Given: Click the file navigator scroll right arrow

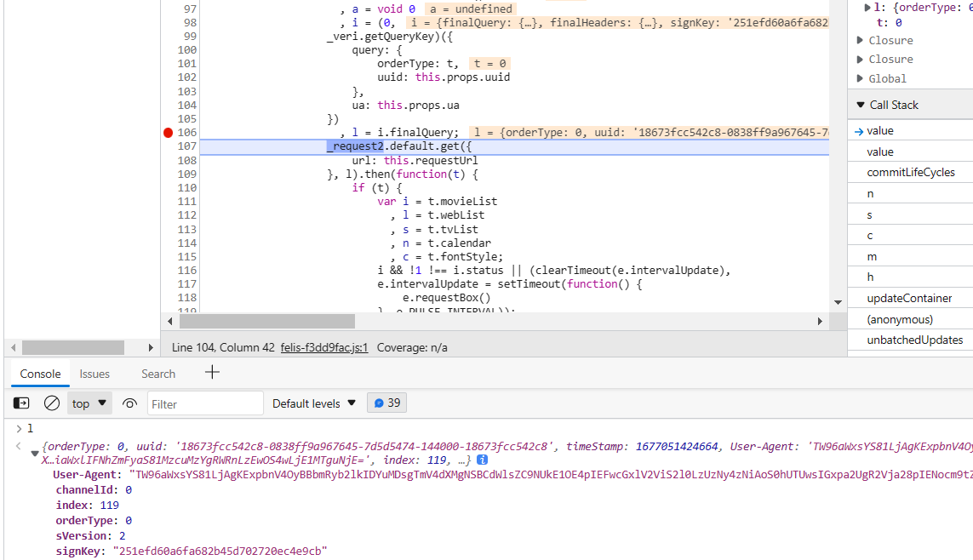Looking at the screenshot, I should [150, 348].
